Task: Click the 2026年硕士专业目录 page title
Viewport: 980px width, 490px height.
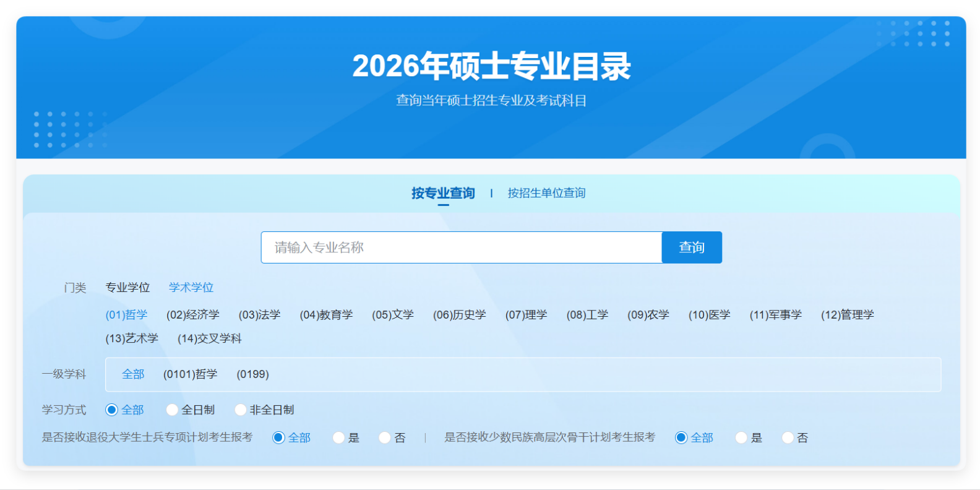Action: (491, 66)
